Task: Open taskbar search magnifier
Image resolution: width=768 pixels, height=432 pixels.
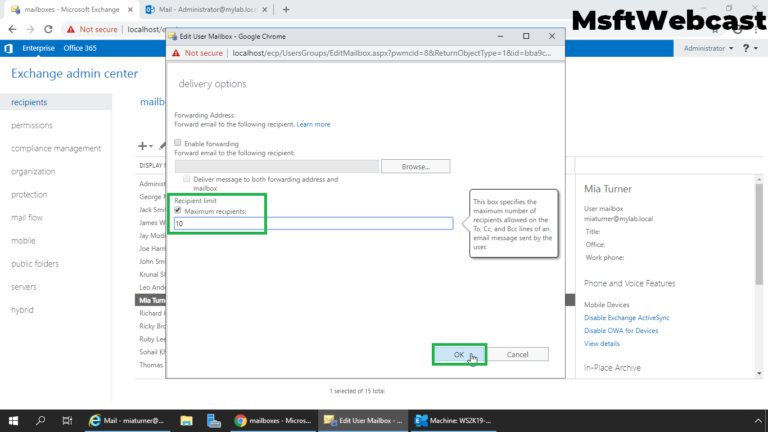Action: click(41, 420)
